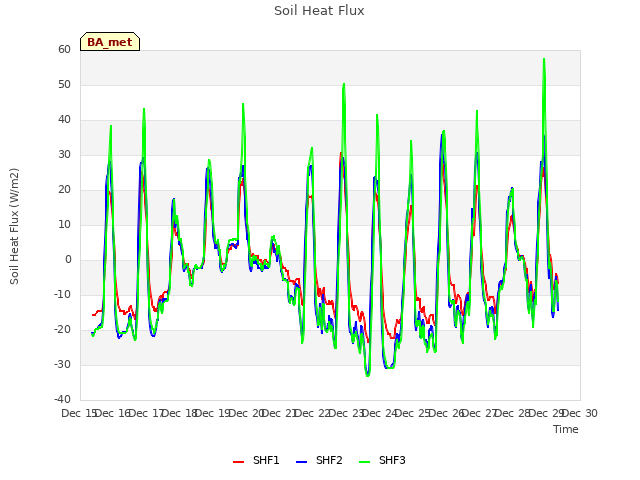The image size is (640, 480).
Task: Click the Dec 24 x-axis label
Action: (x=380, y=413)
